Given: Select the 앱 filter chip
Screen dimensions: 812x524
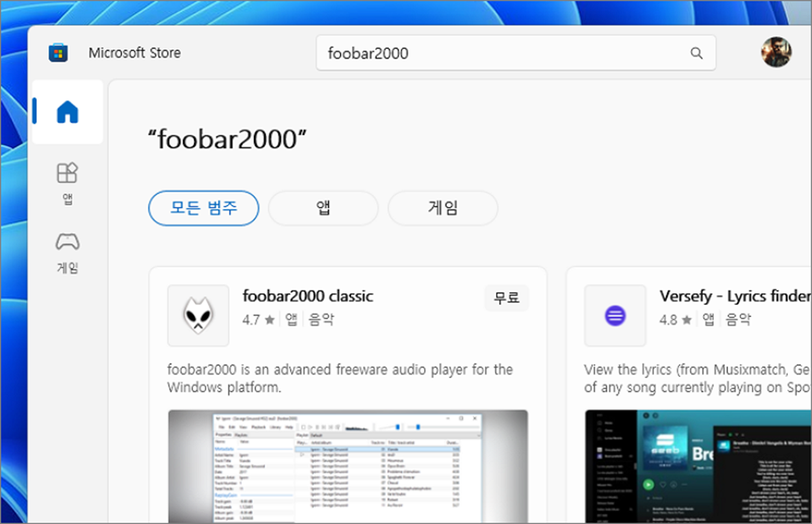Looking at the screenshot, I should [323, 208].
